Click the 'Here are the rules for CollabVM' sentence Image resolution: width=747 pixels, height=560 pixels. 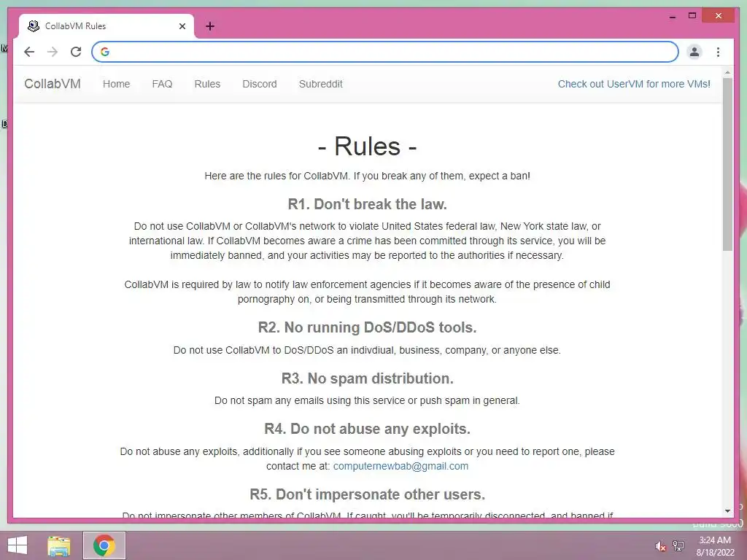click(x=368, y=176)
